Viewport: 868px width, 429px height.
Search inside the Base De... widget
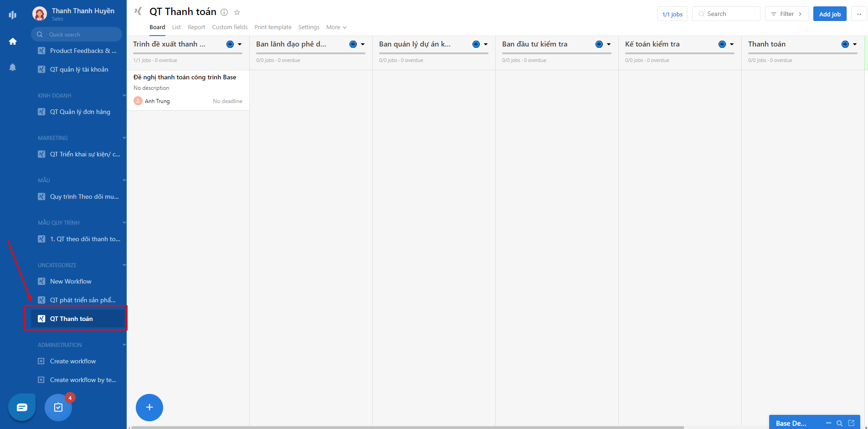tap(839, 423)
